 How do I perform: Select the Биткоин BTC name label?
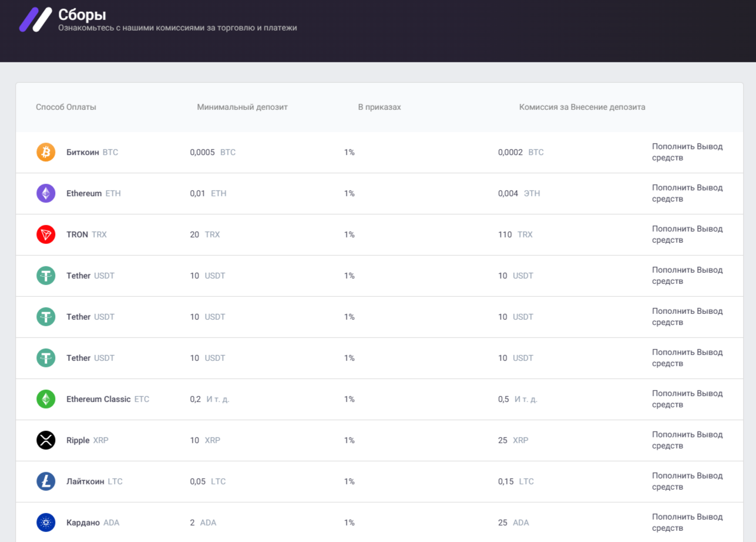(x=92, y=152)
